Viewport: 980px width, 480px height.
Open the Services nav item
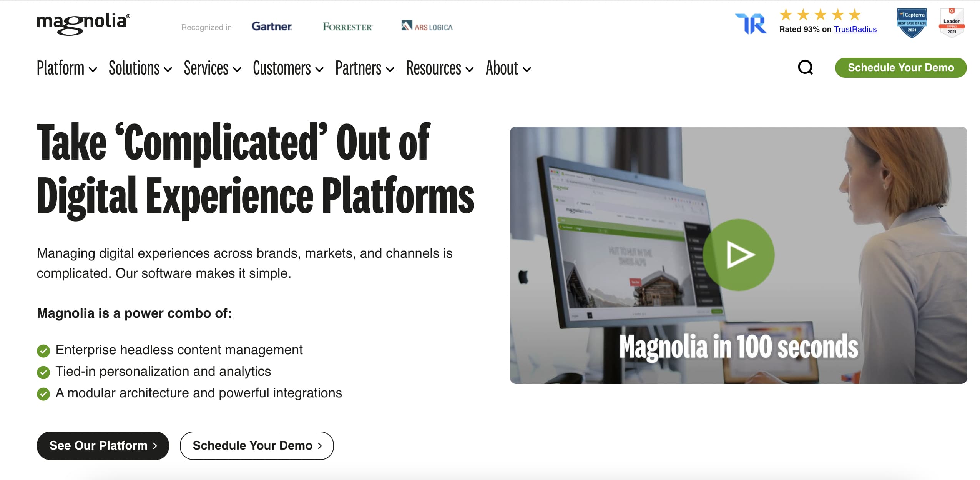pos(206,68)
